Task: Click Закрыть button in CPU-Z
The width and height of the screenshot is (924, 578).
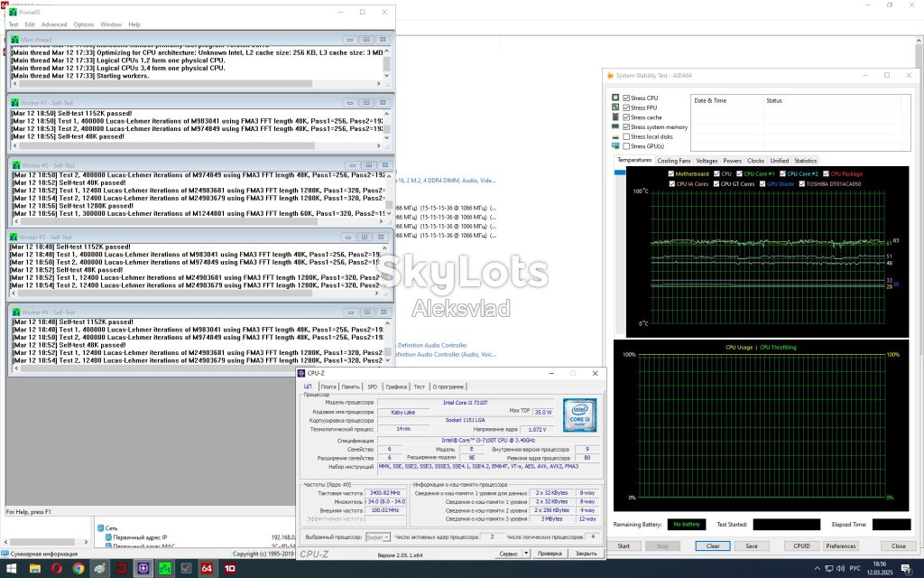Action: pyautogui.click(x=586, y=554)
